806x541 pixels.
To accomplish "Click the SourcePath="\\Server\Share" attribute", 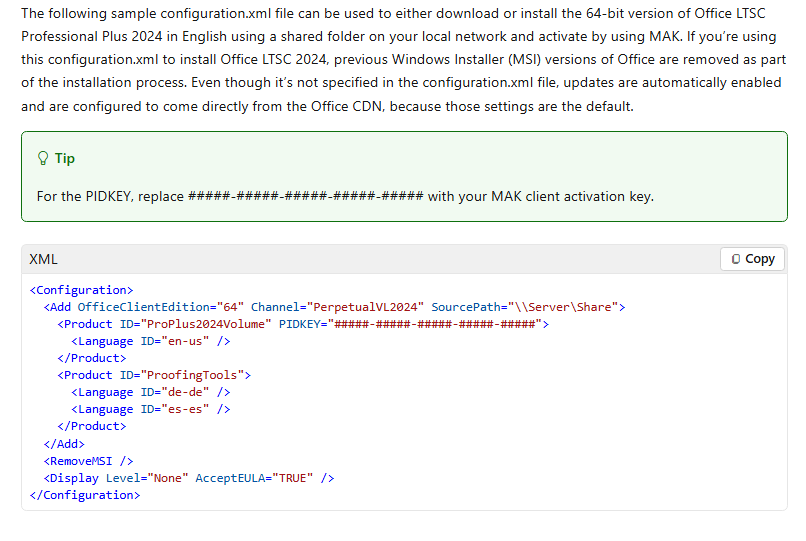I will [524, 307].
